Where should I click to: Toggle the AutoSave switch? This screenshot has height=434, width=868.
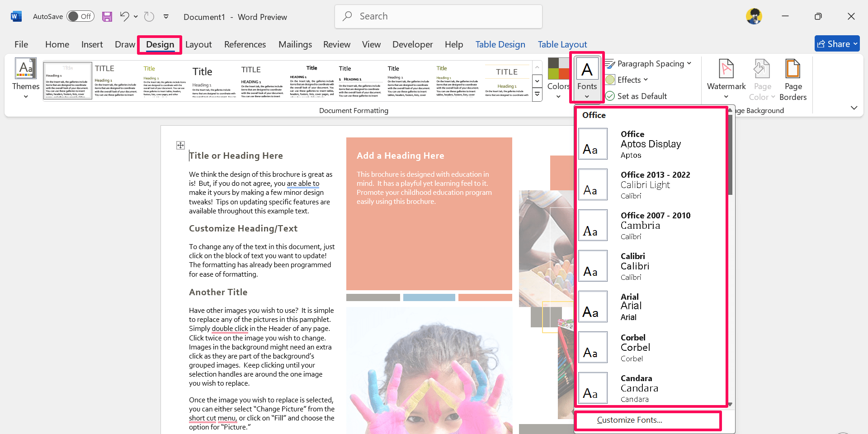point(80,17)
